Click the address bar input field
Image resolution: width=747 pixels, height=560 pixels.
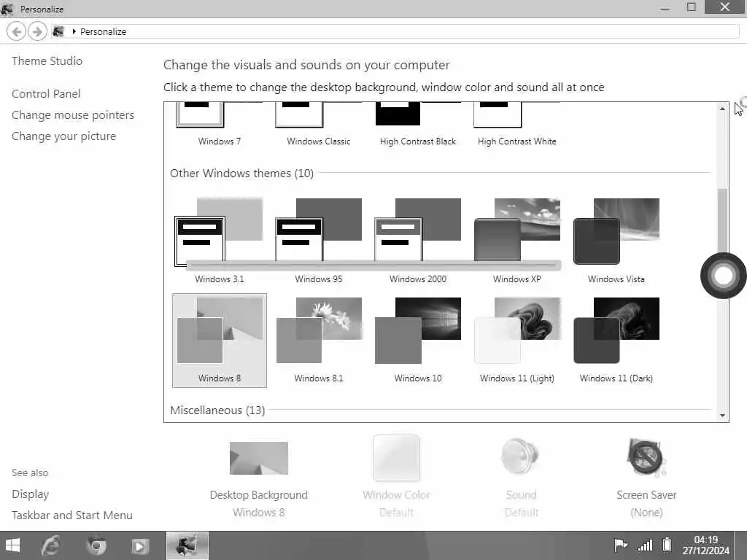click(395, 31)
